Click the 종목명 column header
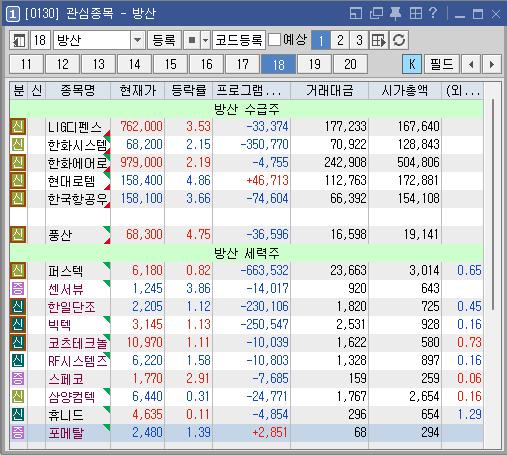The height and width of the screenshot is (455, 507). (x=78, y=91)
